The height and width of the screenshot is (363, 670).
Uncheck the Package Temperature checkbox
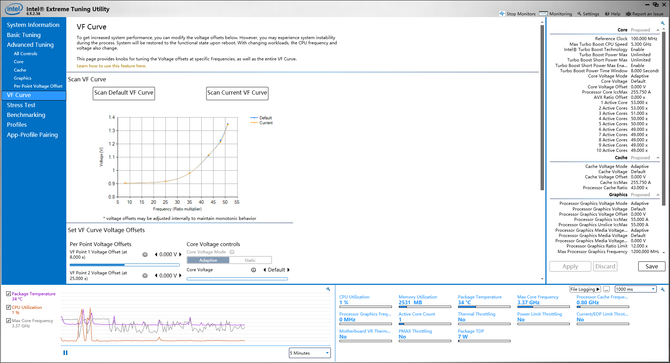point(9,294)
